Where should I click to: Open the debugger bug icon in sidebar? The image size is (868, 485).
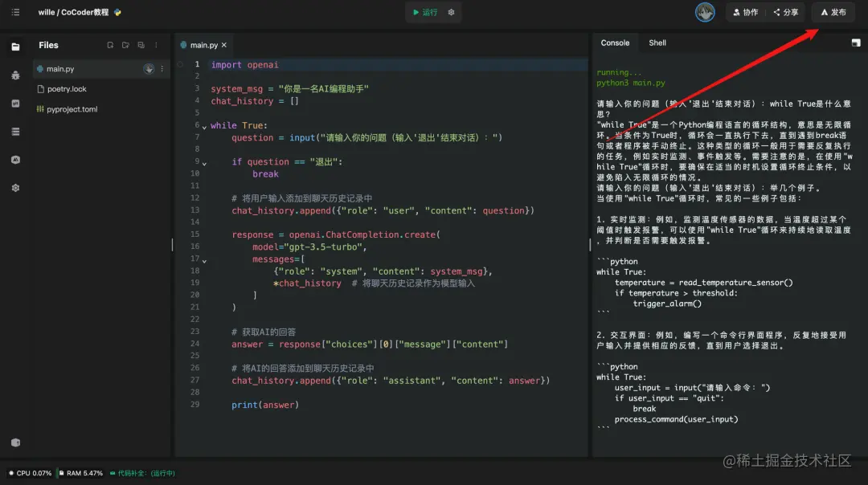pyautogui.click(x=15, y=75)
